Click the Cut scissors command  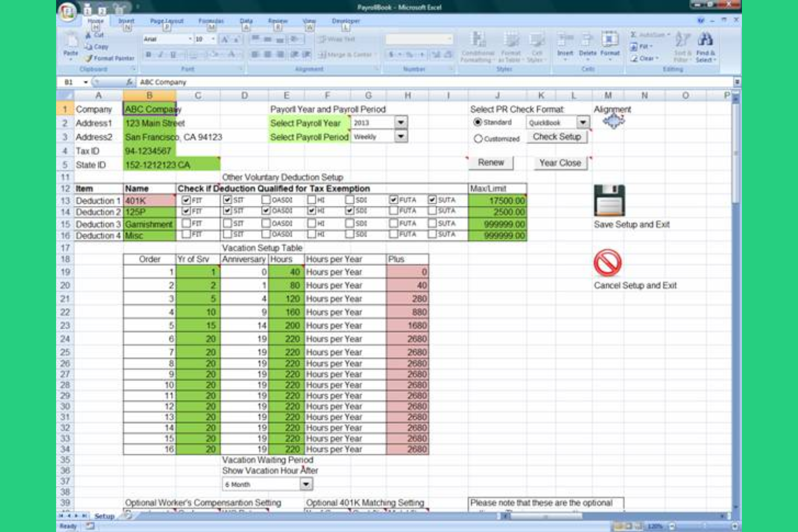point(94,34)
